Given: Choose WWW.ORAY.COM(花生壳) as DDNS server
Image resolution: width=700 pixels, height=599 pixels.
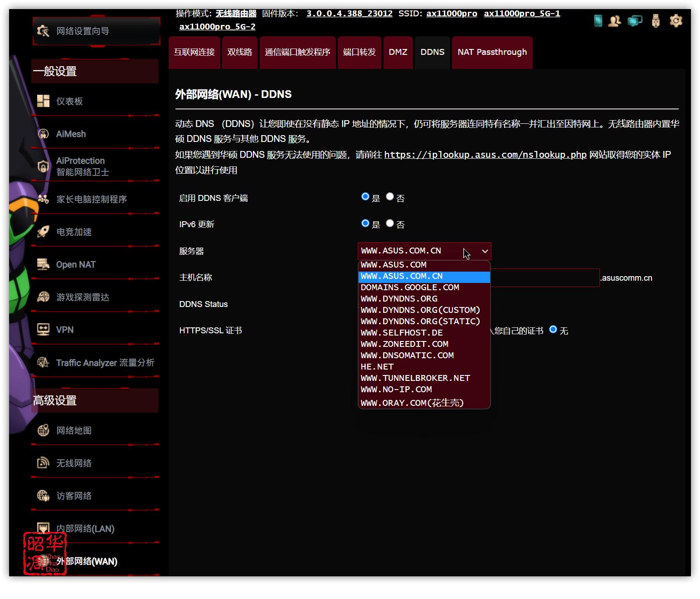Looking at the screenshot, I should pos(412,403).
